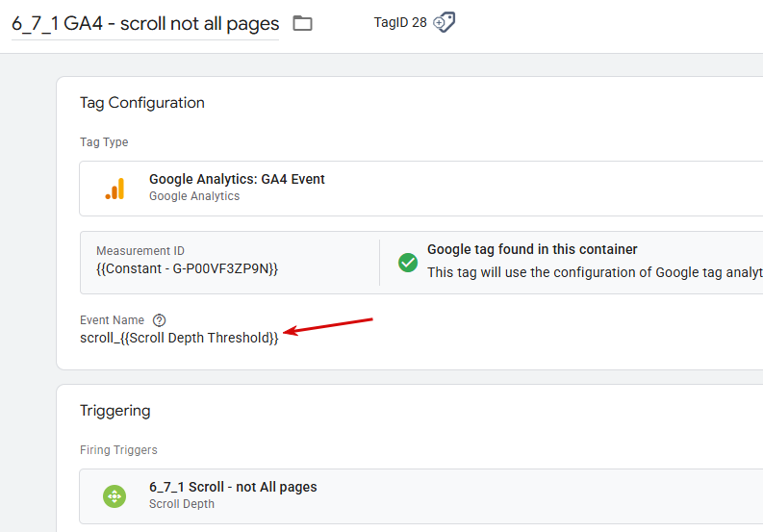Click the orange Google Analytics bars icon

[114, 188]
